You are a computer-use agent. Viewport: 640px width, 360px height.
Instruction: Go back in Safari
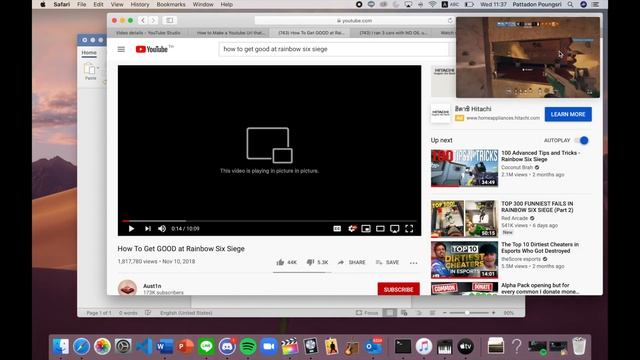pos(143,20)
